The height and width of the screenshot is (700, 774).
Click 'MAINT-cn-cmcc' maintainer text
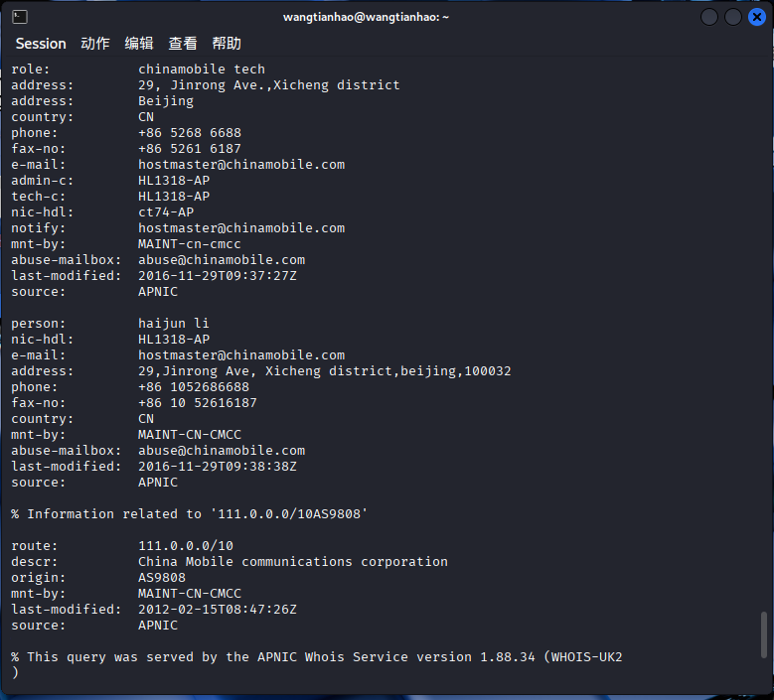click(x=190, y=243)
